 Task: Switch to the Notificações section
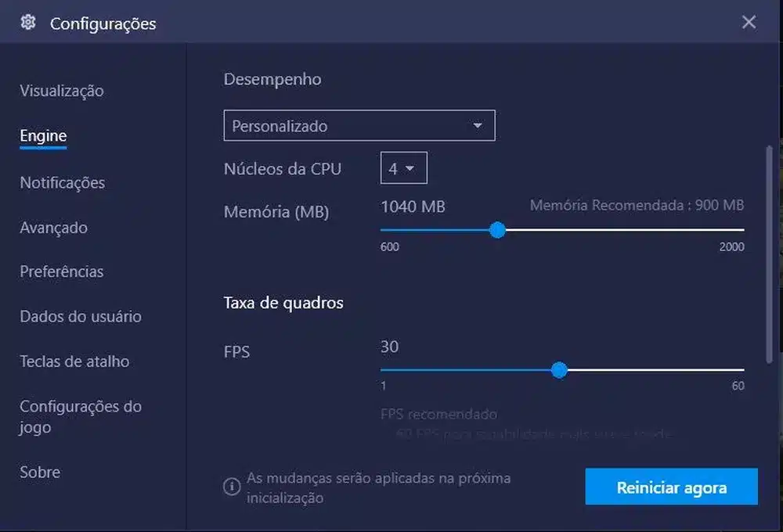point(62,182)
